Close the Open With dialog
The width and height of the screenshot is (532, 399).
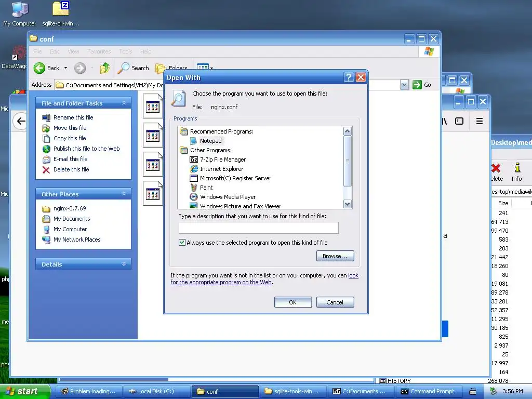coord(361,78)
